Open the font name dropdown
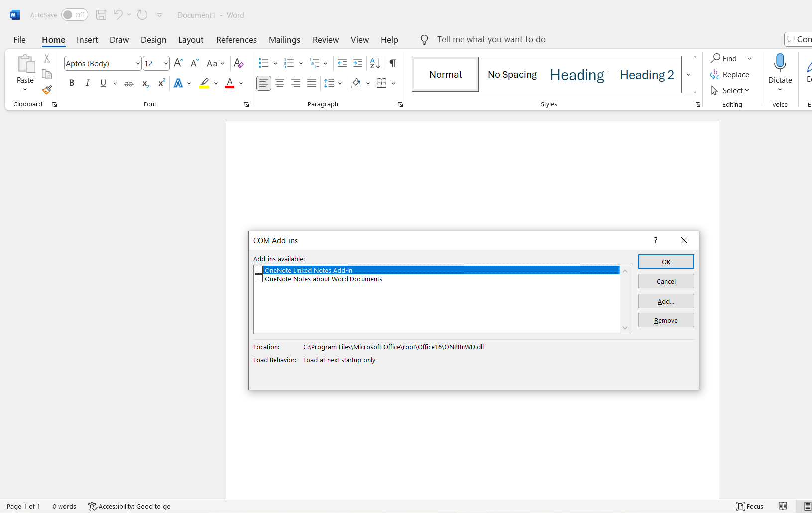Viewport: 812px width, 513px height. [138, 63]
